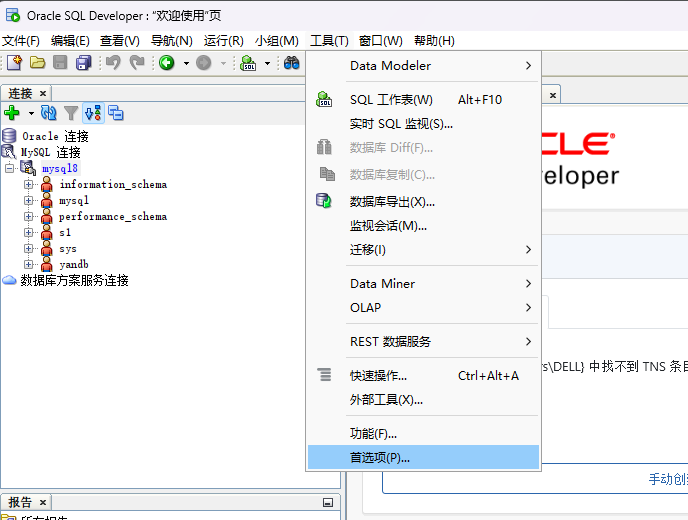Open the Data Miner submenu
Screen dimensions: 688x520
point(423,283)
